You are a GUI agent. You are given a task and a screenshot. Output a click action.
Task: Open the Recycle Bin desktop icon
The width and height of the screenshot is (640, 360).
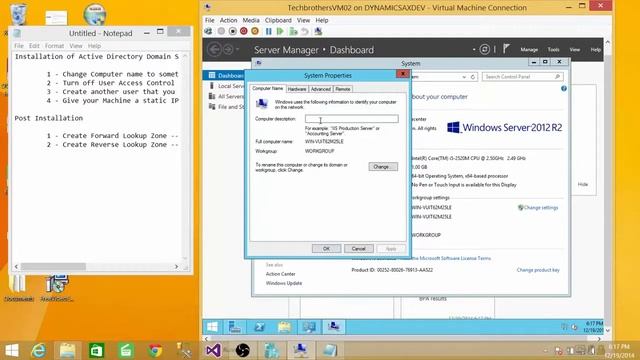tap(18, 13)
